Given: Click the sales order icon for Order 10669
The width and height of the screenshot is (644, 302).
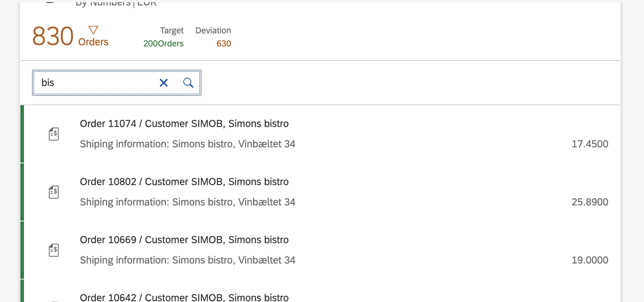Looking at the screenshot, I should point(54,250).
